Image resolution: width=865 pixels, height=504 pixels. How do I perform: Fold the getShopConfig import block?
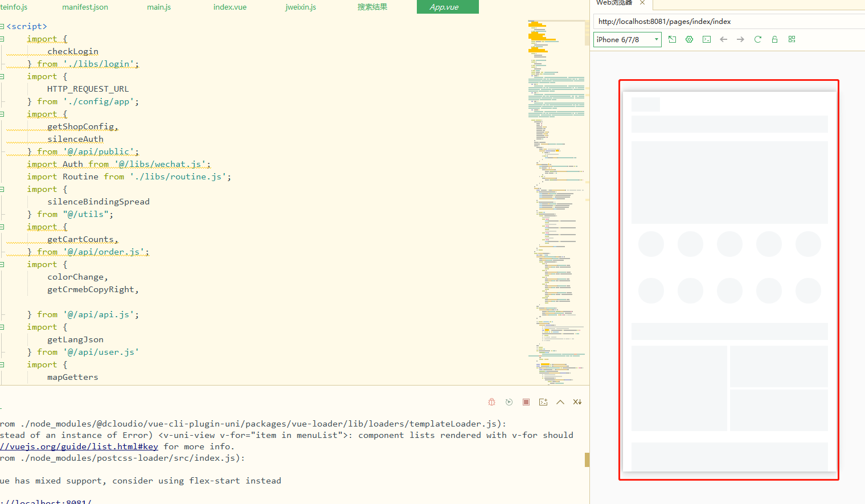tap(2, 114)
